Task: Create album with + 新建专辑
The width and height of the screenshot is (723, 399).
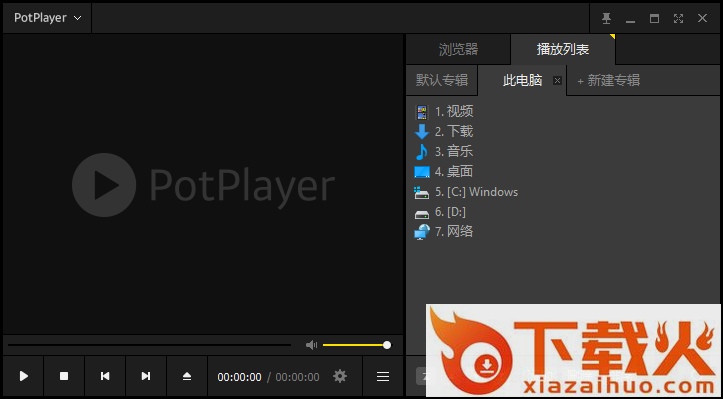Action: [609, 81]
